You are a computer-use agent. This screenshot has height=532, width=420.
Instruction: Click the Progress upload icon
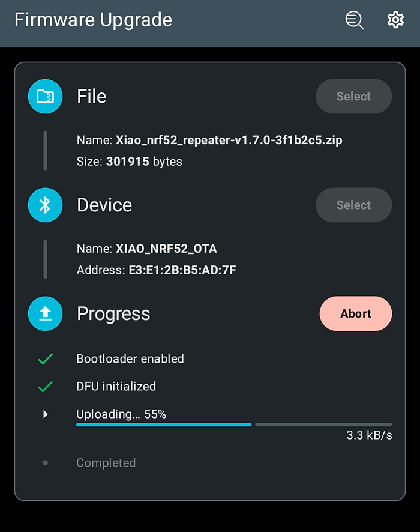(45, 313)
